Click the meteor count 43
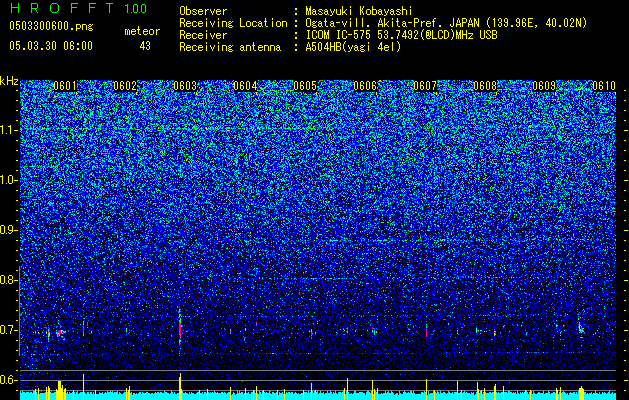629x400 pixels. 145,46
